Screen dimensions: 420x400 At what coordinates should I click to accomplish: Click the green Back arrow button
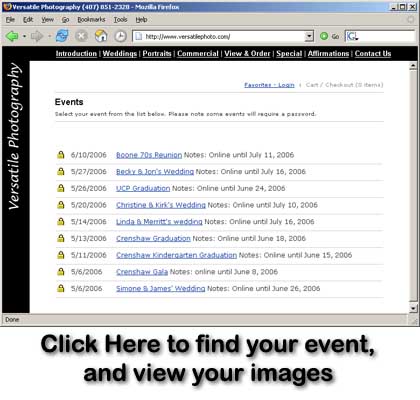click(12, 36)
